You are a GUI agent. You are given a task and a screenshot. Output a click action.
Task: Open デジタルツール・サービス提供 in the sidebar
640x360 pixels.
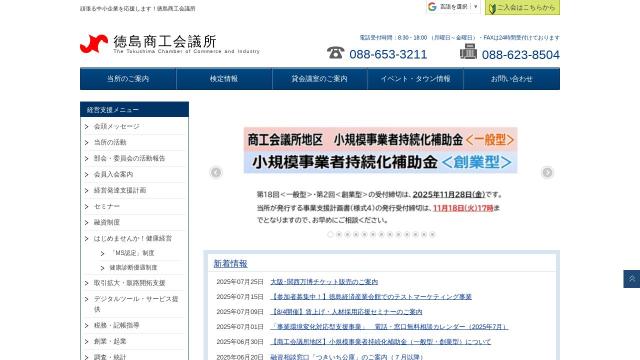coord(136,304)
